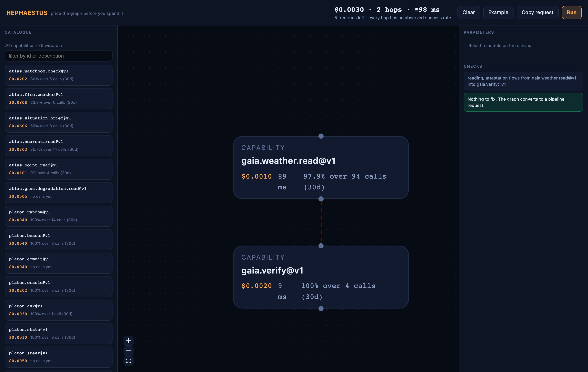Fit graph to view icon
The width and height of the screenshot is (588, 372).
coord(128,361)
